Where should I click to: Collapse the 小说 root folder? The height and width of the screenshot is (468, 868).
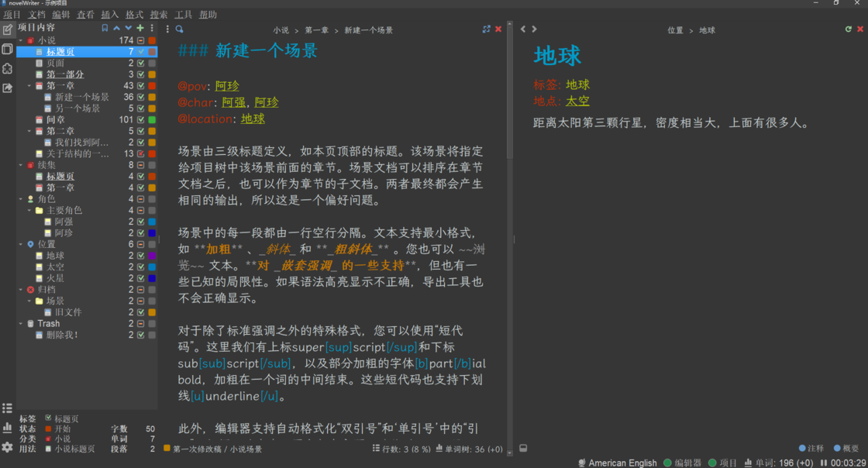coord(21,40)
